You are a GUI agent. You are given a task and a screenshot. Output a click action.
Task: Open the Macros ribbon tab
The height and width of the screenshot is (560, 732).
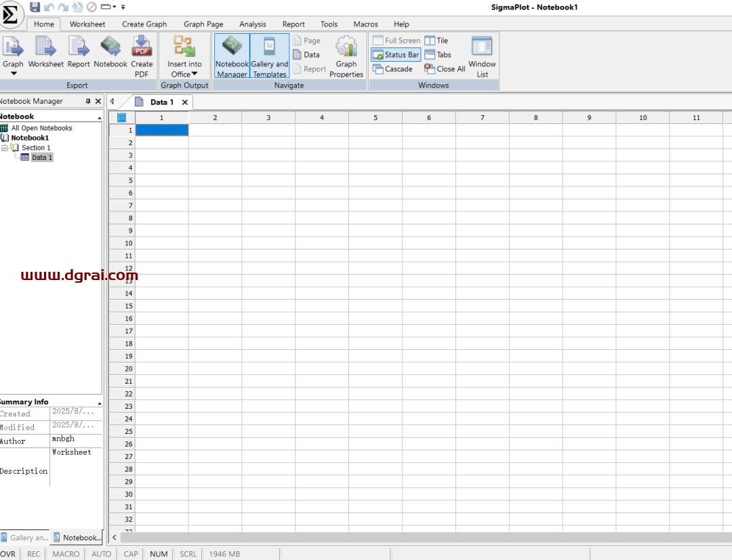(x=365, y=24)
